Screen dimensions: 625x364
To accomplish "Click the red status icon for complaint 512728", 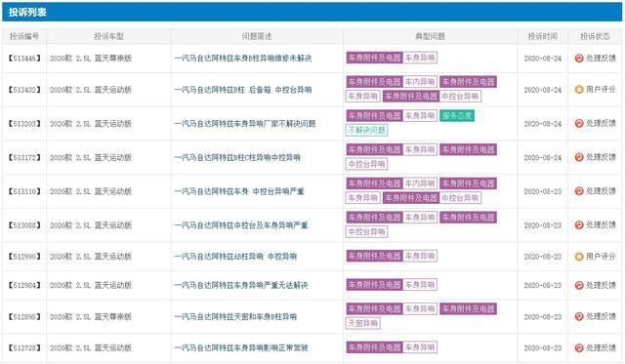I will pyautogui.click(x=579, y=348).
